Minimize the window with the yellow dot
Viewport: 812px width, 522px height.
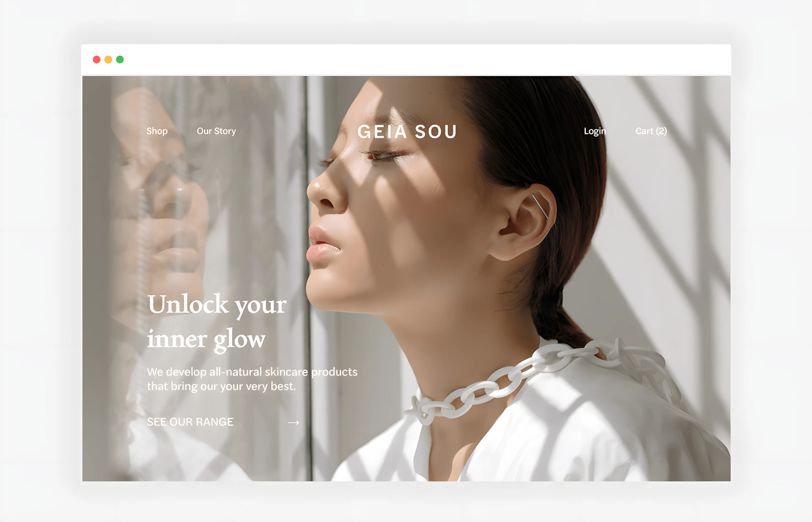[108, 60]
